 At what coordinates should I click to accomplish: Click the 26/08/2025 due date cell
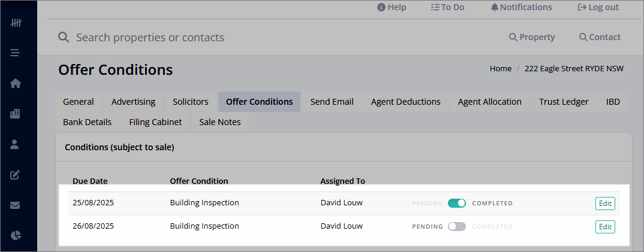point(93,226)
